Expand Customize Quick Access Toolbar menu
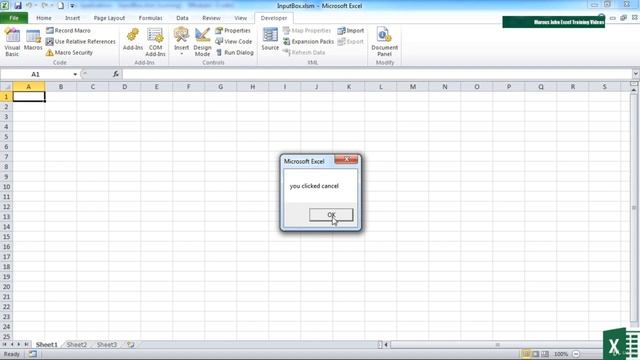Viewport: 640px width, 360px height. 72,6
